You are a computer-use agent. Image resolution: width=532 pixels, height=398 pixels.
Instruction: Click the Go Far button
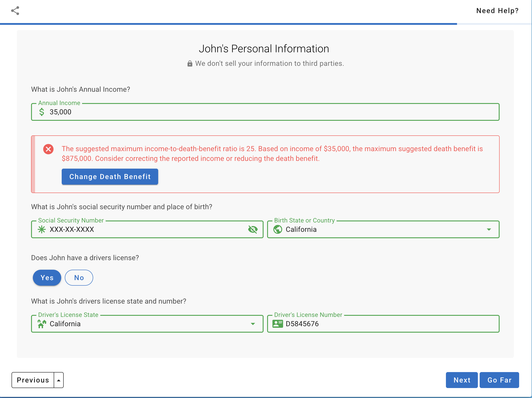tap(499, 380)
